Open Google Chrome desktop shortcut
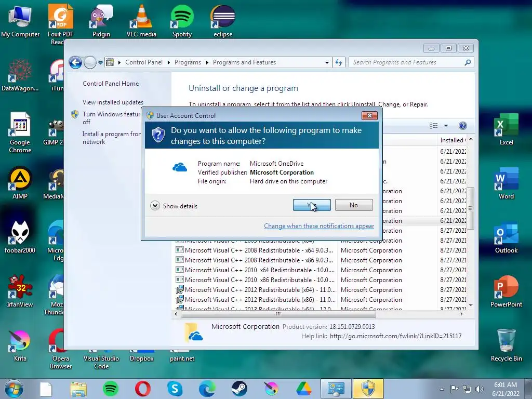532x399 pixels. tap(20, 133)
